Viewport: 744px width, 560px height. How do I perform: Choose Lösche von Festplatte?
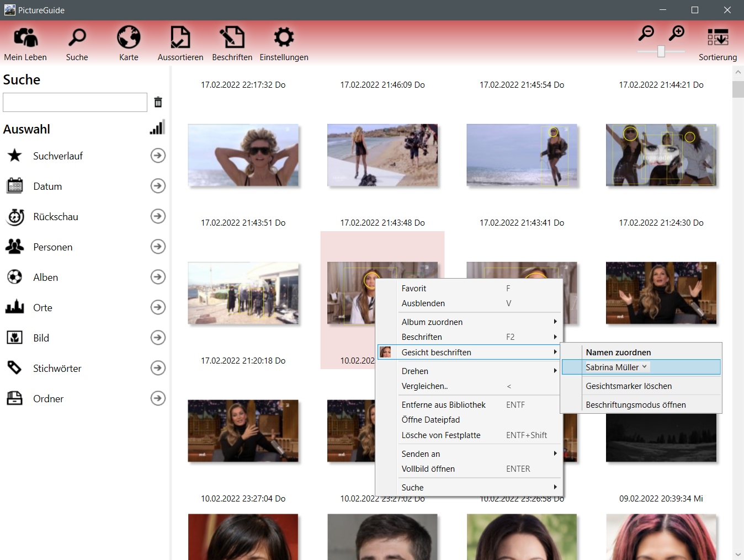[469, 435]
